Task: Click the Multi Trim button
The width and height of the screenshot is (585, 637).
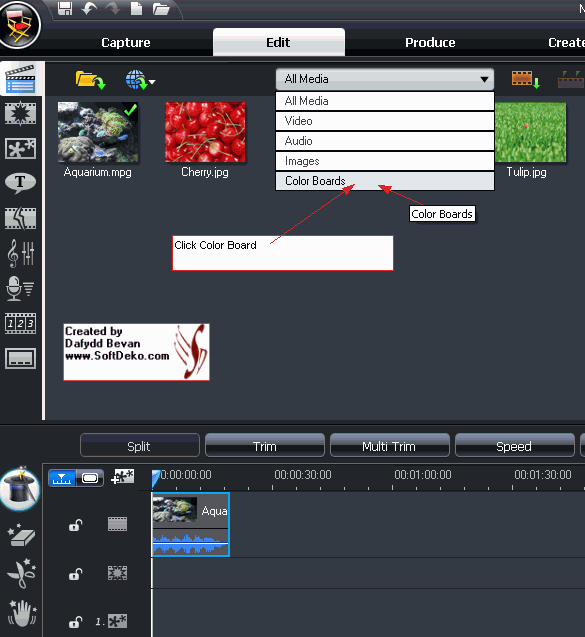Action: coord(390,446)
